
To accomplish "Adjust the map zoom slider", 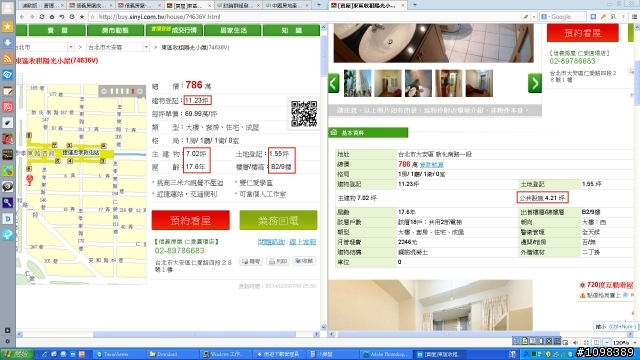I will (x=122, y=91).
